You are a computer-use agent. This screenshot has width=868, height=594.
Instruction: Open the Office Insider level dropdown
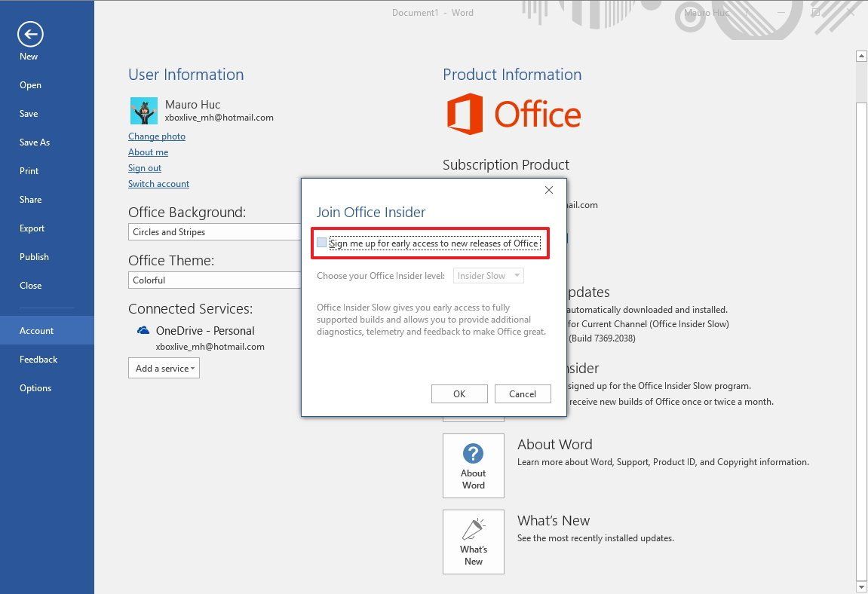click(x=488, y=275)
